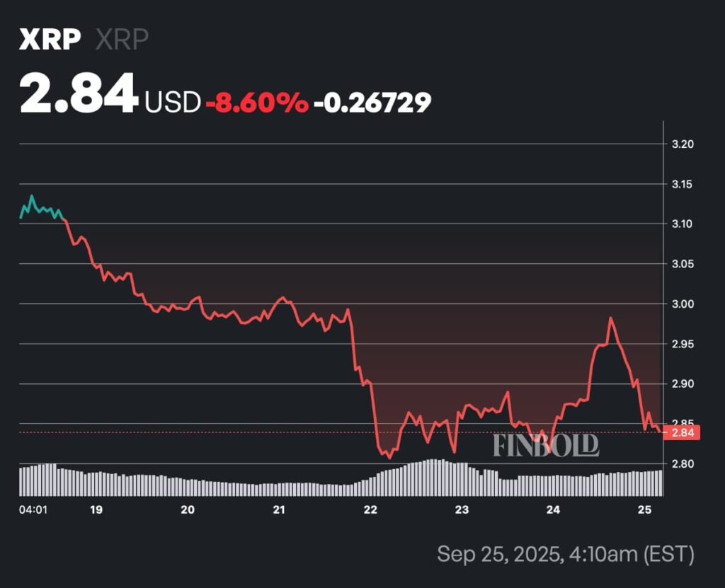Image resolution: width=725 pixels, height=588 pixels.
Task: Click the 3.10 price axis label
Action: 681,224
